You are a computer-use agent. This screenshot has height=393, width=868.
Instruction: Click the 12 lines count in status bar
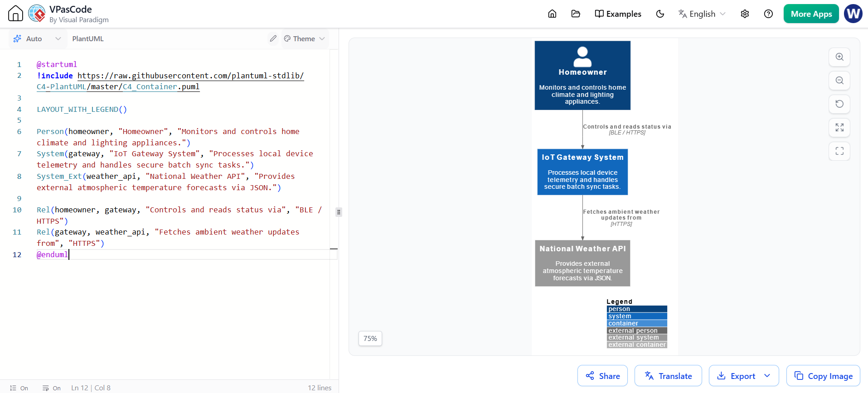(320, 388)
